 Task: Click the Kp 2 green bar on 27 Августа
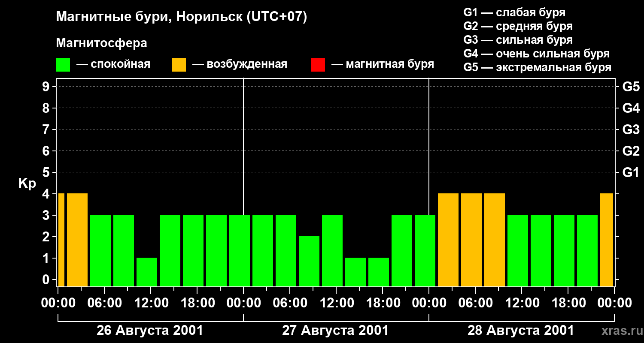point(309,261)
